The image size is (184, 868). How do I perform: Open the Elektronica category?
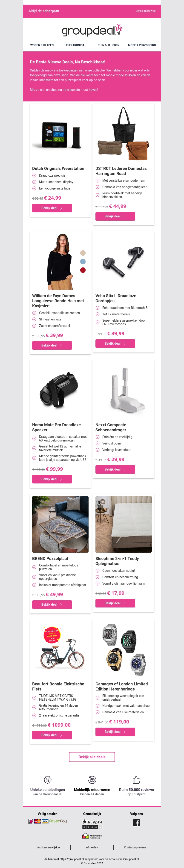[x=75, y=45]
